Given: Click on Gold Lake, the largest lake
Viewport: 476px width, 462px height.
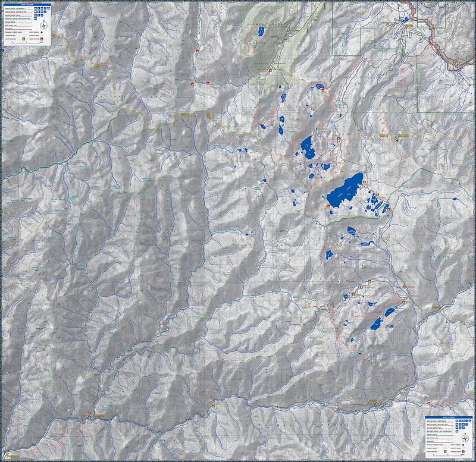Looking at the screenshot, I should (345, 191).
